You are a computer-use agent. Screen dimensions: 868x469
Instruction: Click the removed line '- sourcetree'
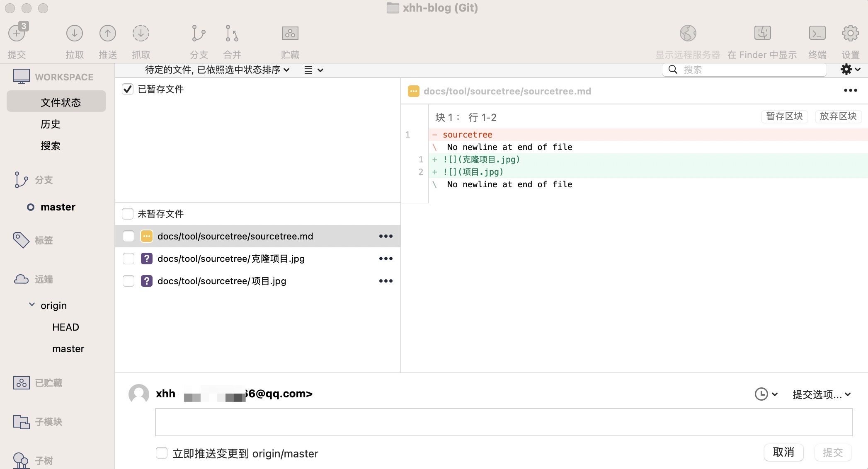[x=648, y=135]
